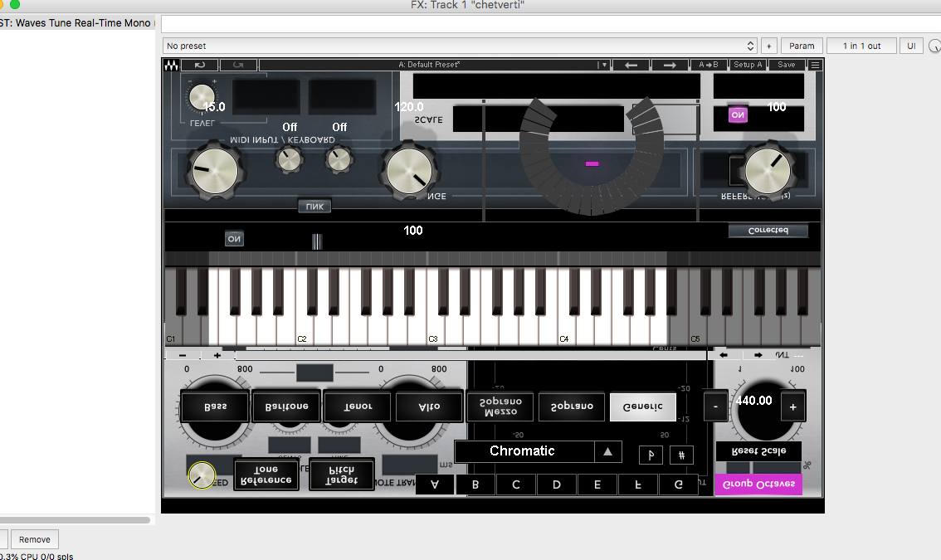This screenshot has height=560, width=941.
Task: Click the Chromatic scale field
Action: [524, 451]
